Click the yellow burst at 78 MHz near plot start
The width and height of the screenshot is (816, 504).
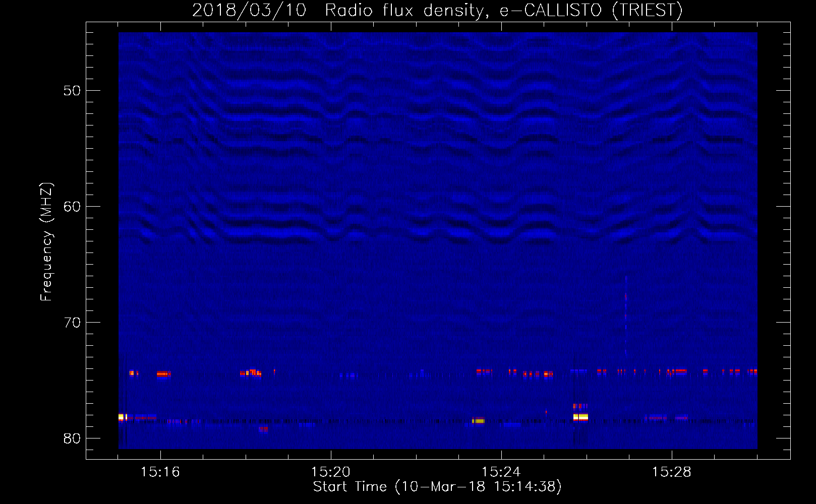(122, 417)
